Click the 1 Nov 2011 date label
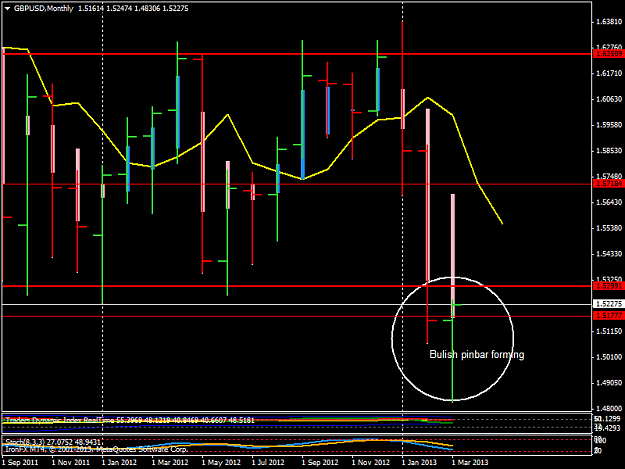 click(71, 463)
